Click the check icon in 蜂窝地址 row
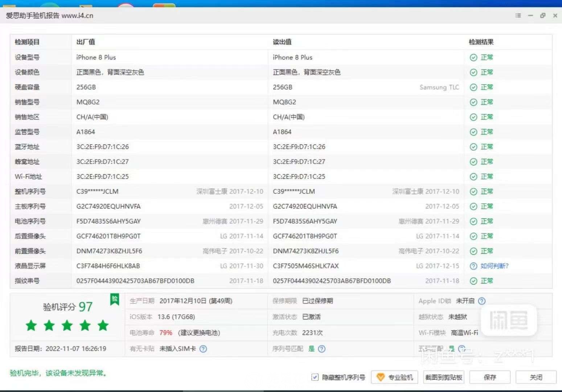 click(x=473, y=162)
